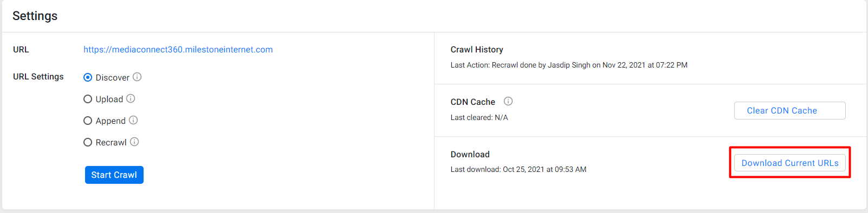Click the Start Crawl button
This screenshot has height=213, width=868.
[114, 175]
